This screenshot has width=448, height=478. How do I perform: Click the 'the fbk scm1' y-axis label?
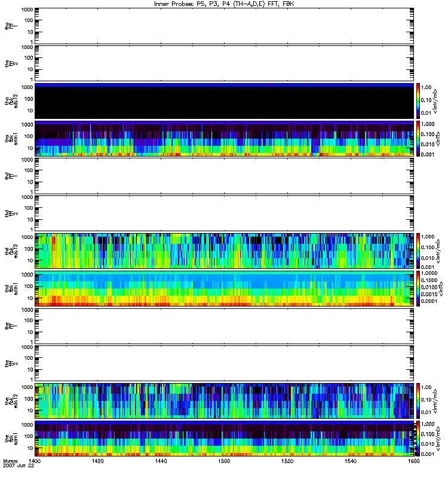coord(11,439)
